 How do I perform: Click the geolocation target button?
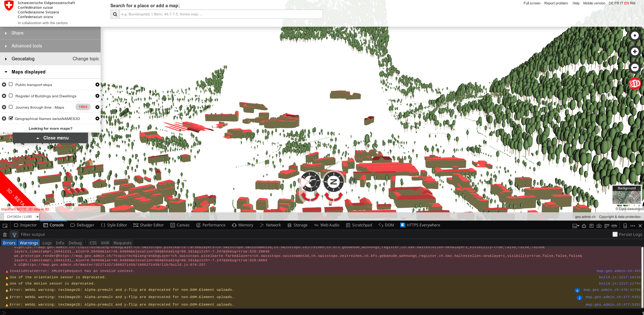pos(635,35)
